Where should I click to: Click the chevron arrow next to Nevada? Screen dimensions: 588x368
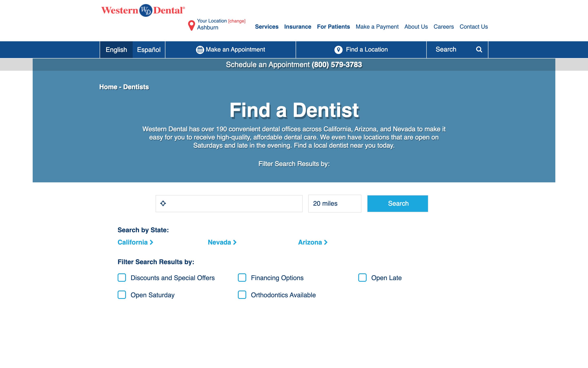pos(235,242)
